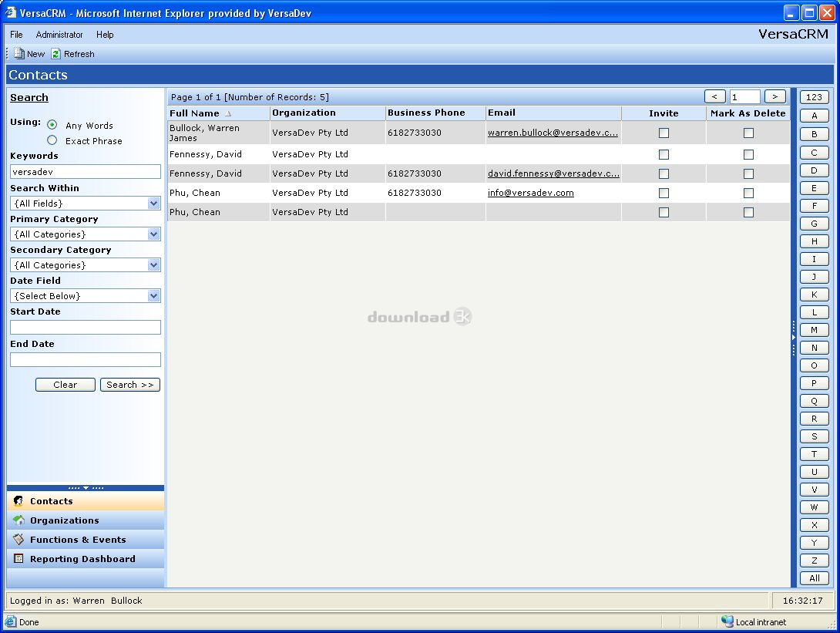The image size is (840, 633).
Task: Click the End Date input field
Action: [x=86, y=359]
